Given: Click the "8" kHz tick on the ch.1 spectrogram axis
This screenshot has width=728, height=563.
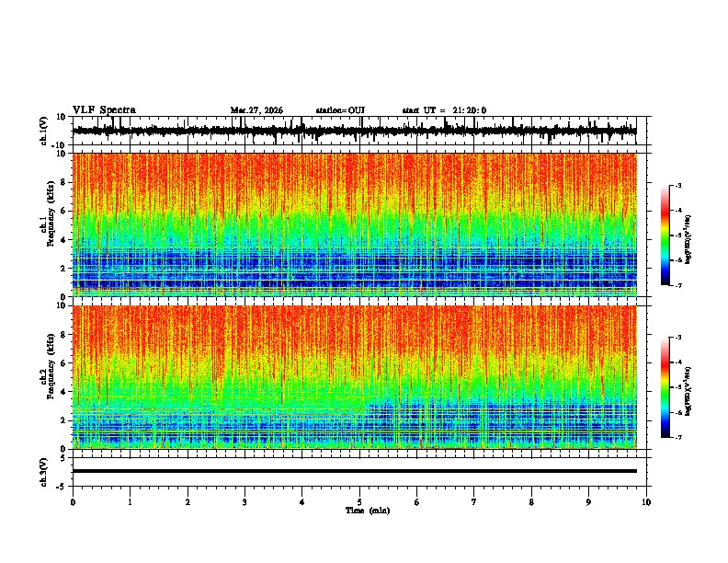Looking at the screenshot, I should click(x=63, y=182).
